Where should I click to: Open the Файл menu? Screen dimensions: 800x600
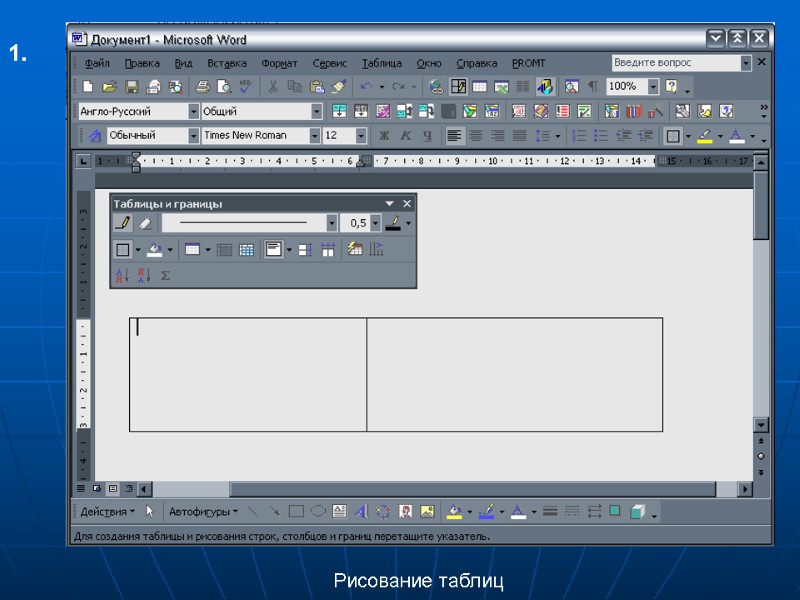click(x=97, y=63)
